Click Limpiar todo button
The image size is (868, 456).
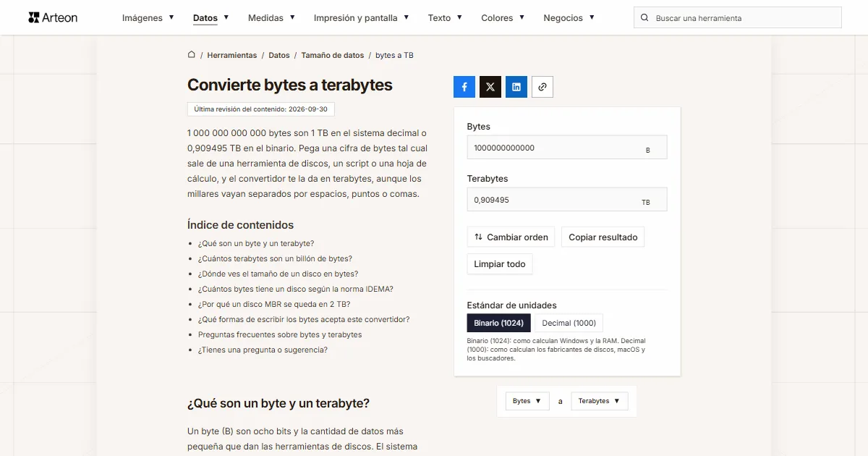[x=500, y=264]
